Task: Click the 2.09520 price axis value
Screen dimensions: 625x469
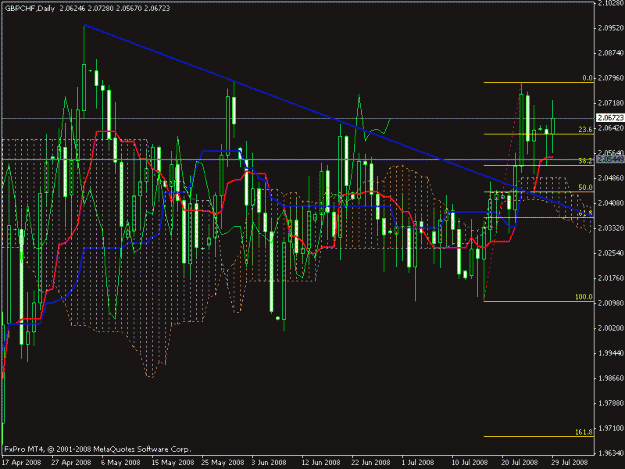Action: pos(611,28)
